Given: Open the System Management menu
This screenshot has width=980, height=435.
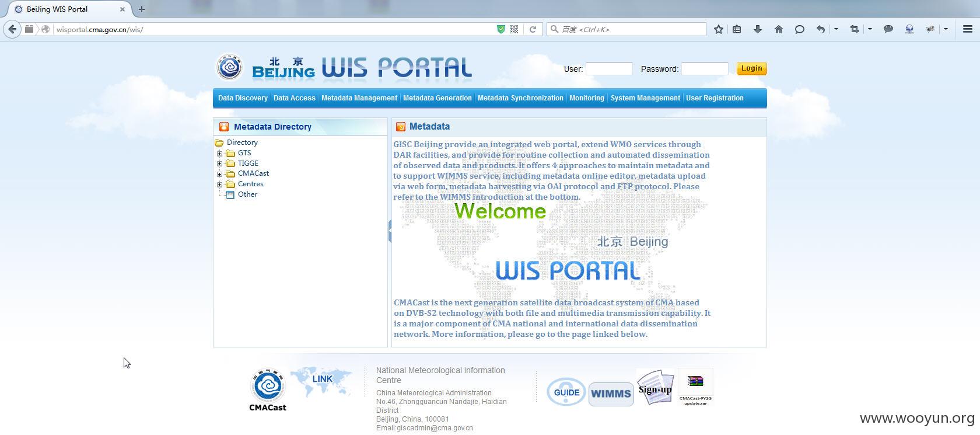Looking at the screenshot, I should (x=645, y=98).
